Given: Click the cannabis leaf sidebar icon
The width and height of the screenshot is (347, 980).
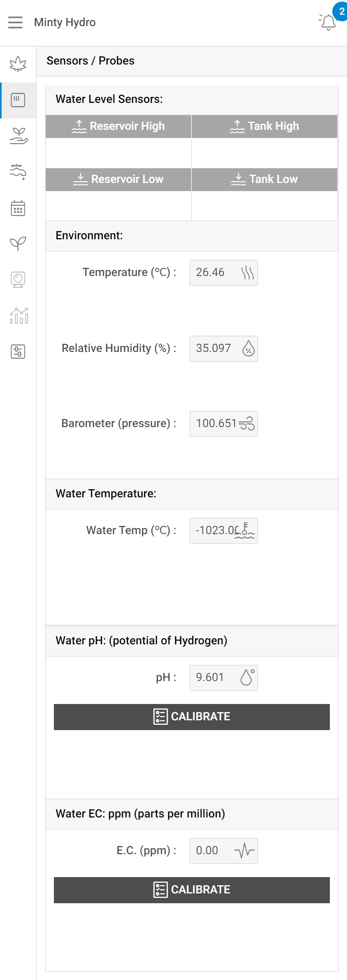Looking at the screenshot, I should (18, 64).
